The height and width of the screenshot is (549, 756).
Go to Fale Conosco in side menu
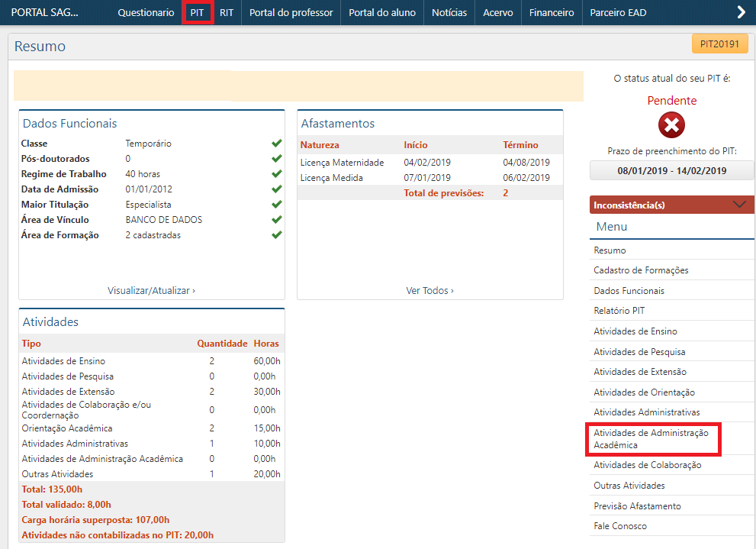click(x=619, y=526)
